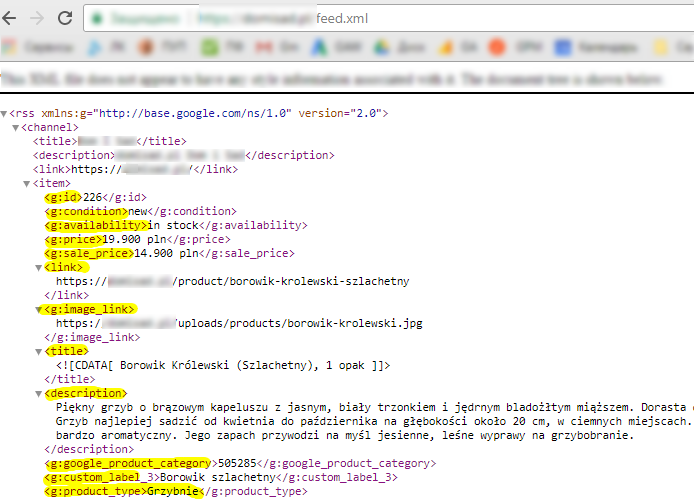
Task: Click the description line starting 'bardzo aromatyczny'
Action: tap(345, 436)
